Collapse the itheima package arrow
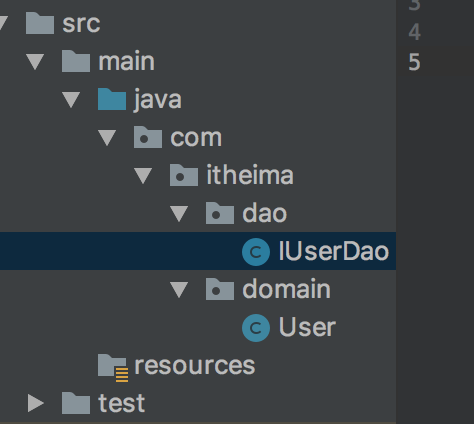 (143, 176)
